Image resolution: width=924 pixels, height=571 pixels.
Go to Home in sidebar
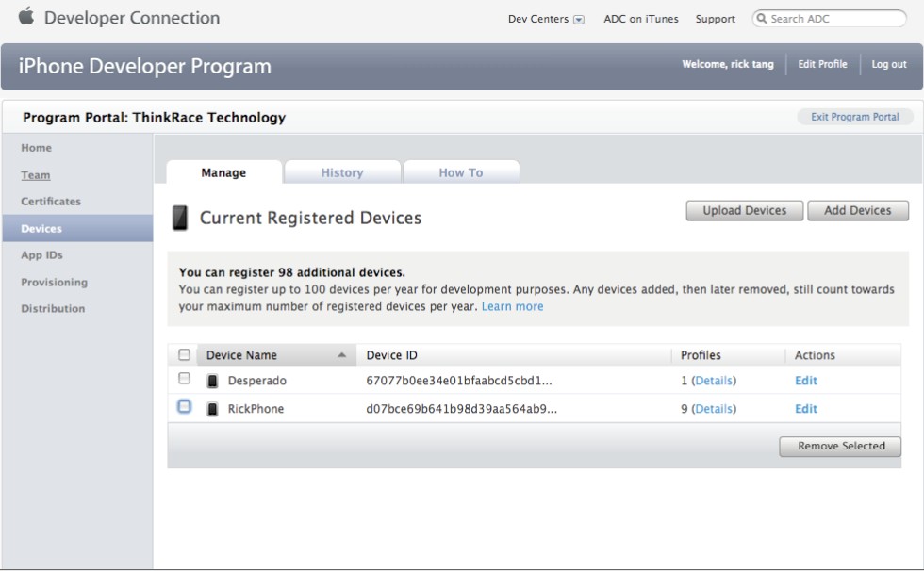point(37,148)
